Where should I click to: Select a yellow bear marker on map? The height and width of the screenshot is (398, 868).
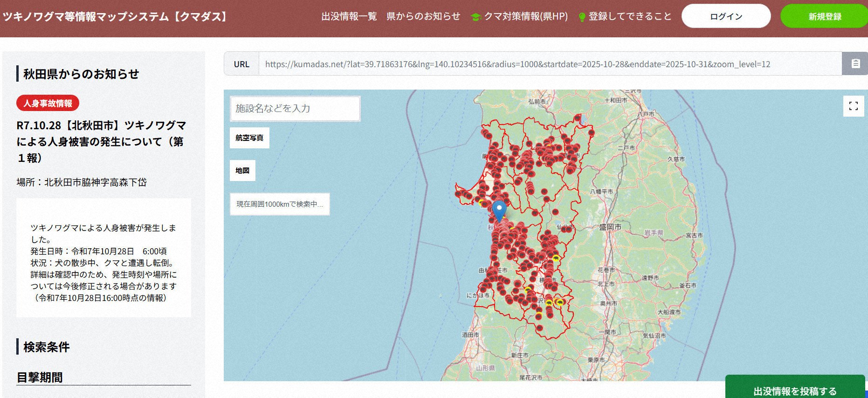pos(556,258)
